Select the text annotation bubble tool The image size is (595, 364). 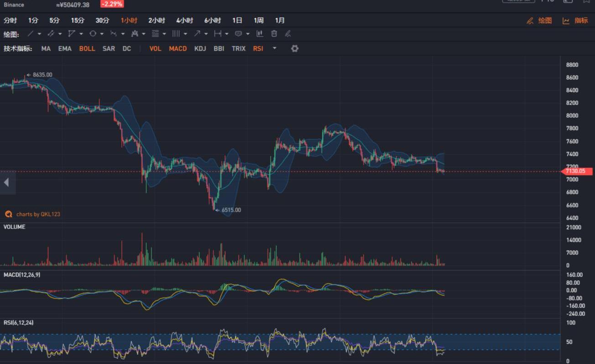pos(238,34)
